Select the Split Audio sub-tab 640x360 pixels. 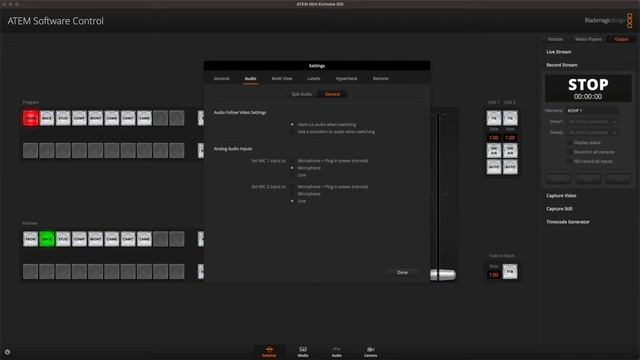[302, 94]
